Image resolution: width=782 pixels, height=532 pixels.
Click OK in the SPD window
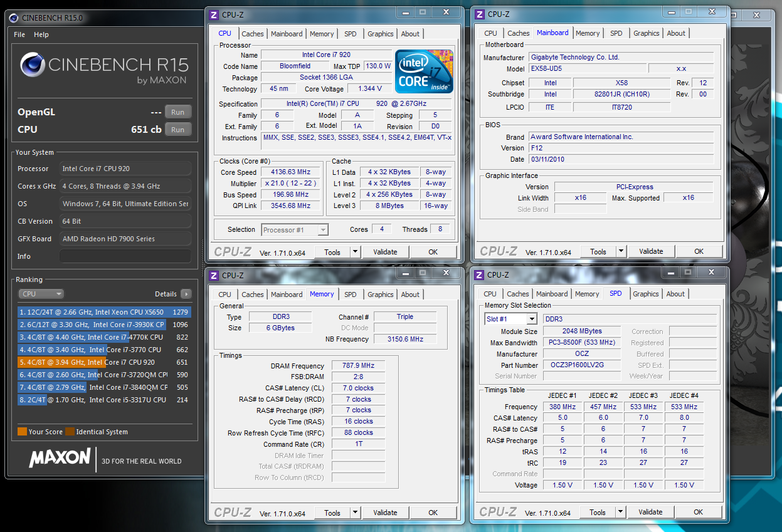[x=699, y=512]
